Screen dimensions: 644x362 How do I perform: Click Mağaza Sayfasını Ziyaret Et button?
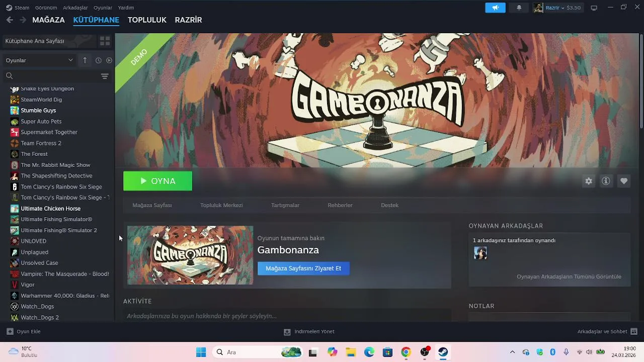point(303,268)
